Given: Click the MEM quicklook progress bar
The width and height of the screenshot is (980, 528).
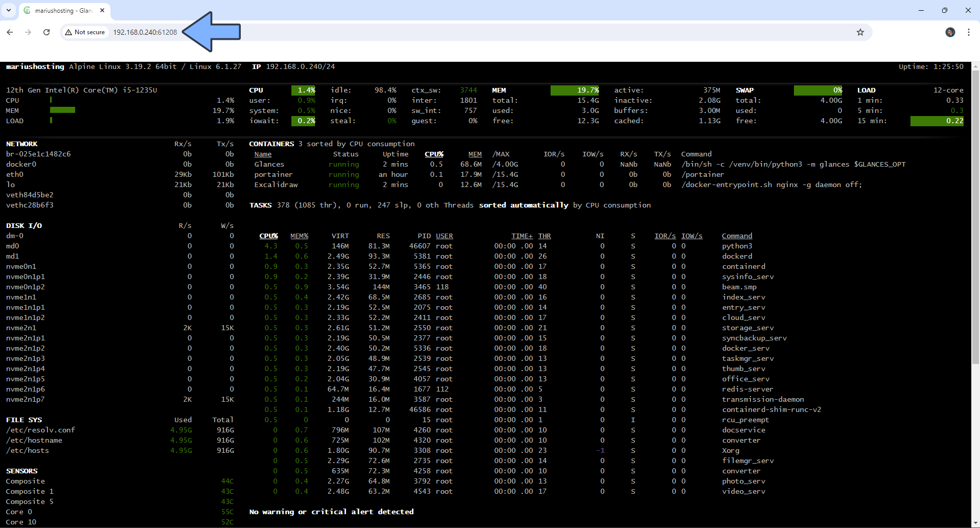Looking at the screenshot, I should point(62,110).
